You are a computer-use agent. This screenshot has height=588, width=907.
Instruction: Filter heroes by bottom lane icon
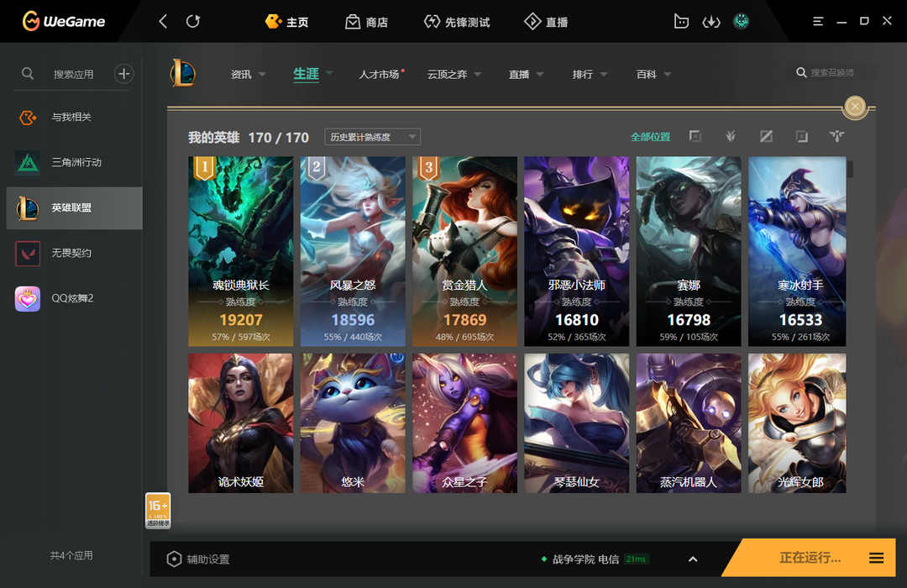point(802,136)
